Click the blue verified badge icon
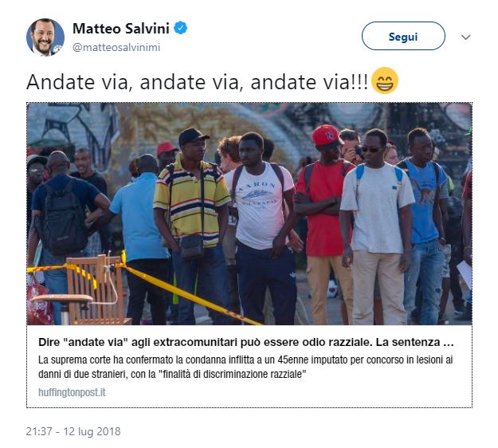 [180, 28]
